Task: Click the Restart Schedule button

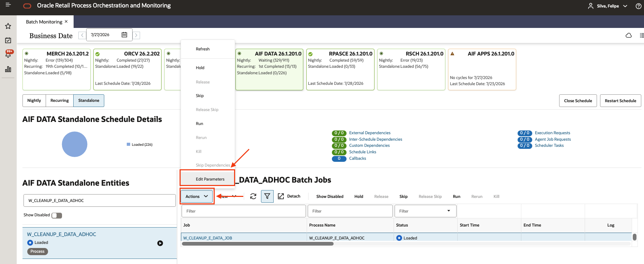Action: coord(620,101)
